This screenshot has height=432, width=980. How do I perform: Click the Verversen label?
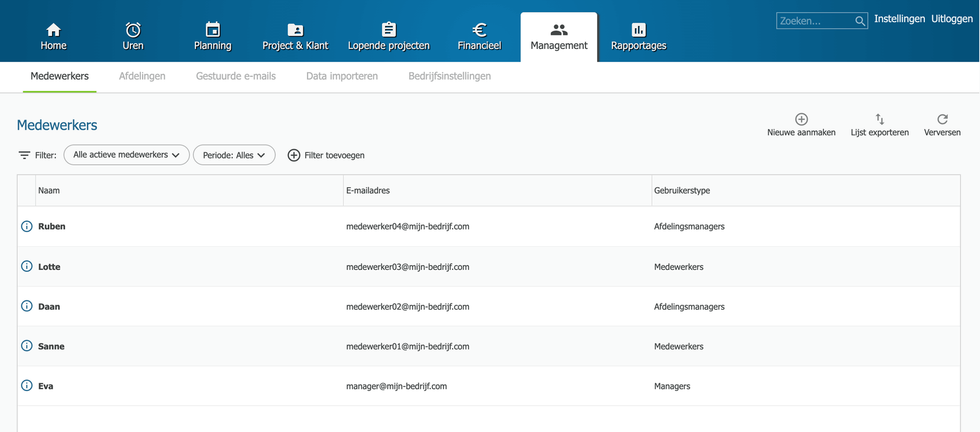[x=942, y=132]
